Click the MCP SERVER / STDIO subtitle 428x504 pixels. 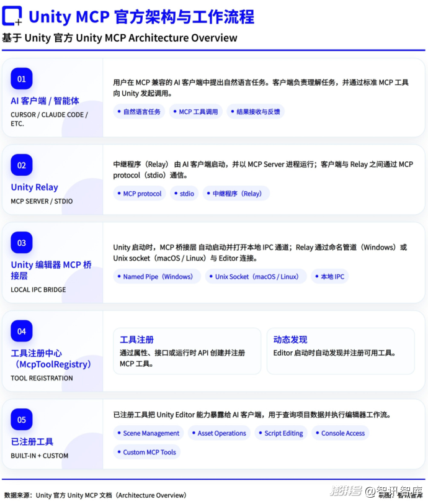click(42, 201)
